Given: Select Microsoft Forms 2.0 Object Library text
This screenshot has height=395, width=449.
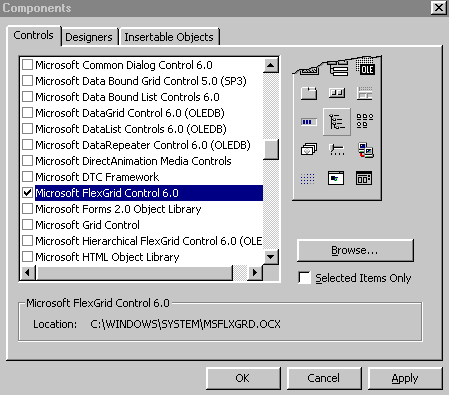Looking at the screenshot, I should coord(118,209).
